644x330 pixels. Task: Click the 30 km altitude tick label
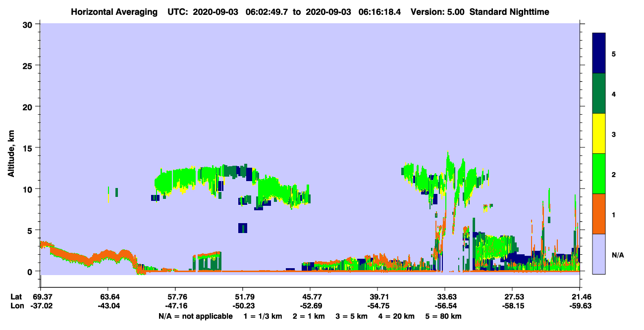(x=29, y=24)
